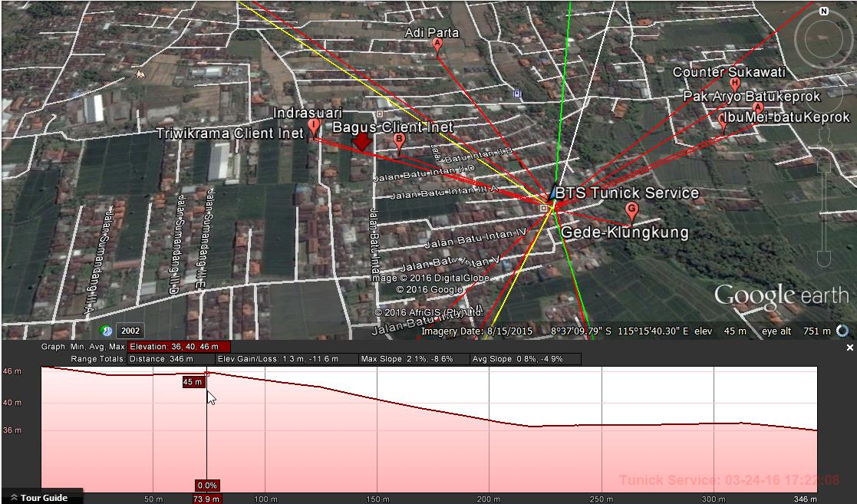Image resolution: width=857 pixels, height=504 pixels.
Task: Click the Jalan Batu Intan III A street label
Action: 443,192
